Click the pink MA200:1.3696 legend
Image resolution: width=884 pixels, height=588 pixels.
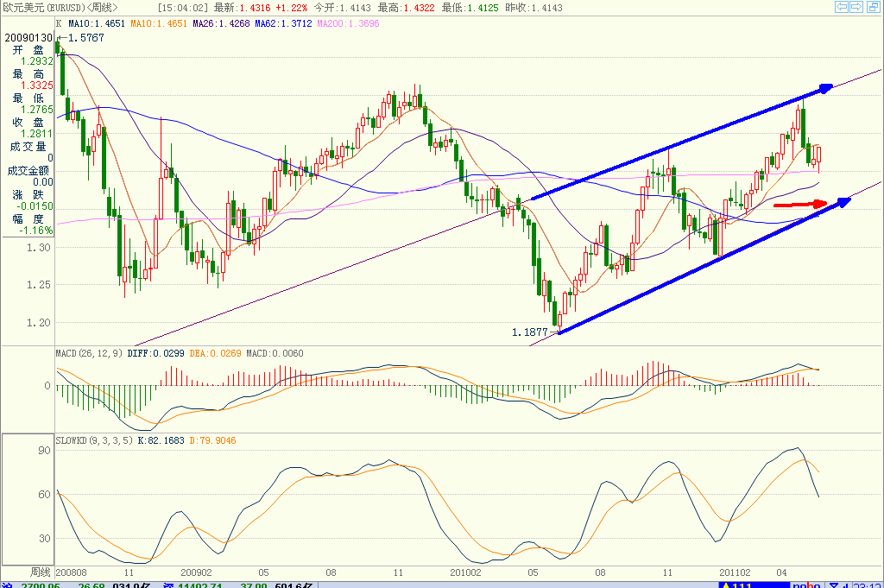(348, 23)
